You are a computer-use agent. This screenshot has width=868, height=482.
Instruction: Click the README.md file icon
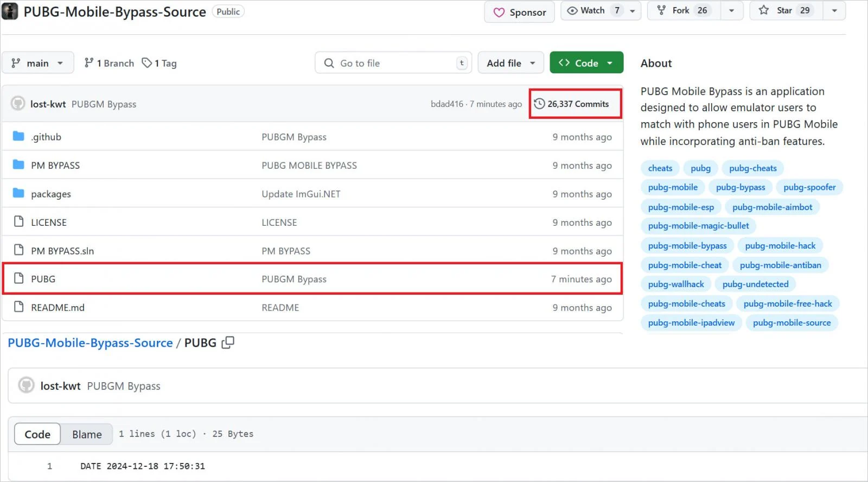click(19, 307)
